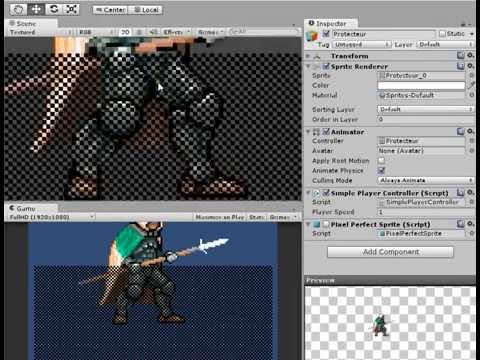Screen dimensions: 480x360
Task: Open the Static flags dropdown arrow
Action: coord(472,34)
